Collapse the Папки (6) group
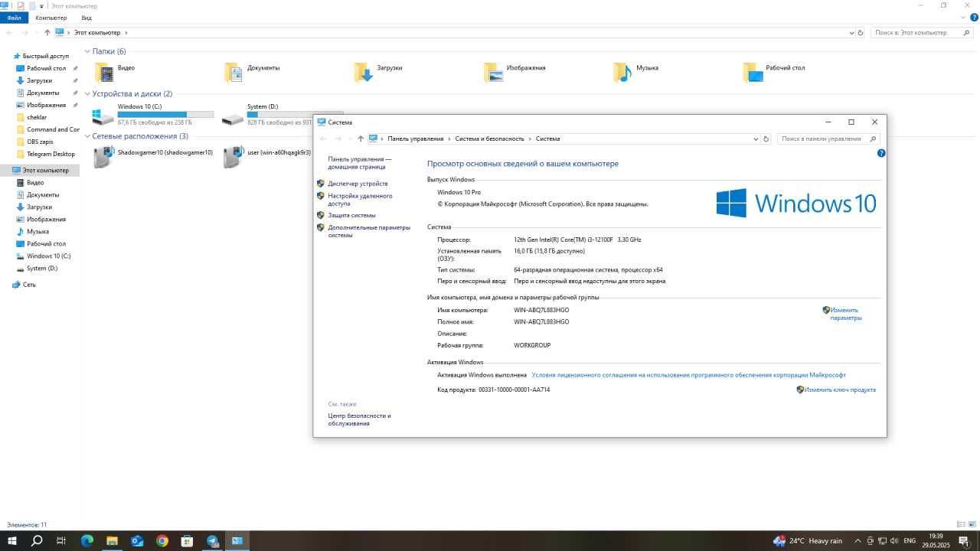This screenshot has height=551, width=980. pos(87,51)
